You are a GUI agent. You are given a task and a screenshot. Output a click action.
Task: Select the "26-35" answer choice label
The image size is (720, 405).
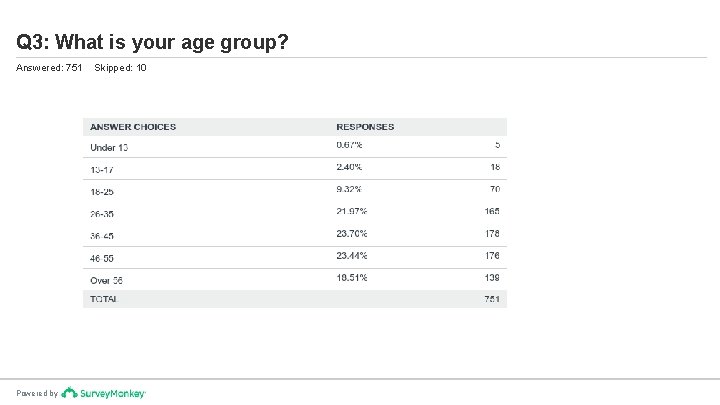point(103,213)
